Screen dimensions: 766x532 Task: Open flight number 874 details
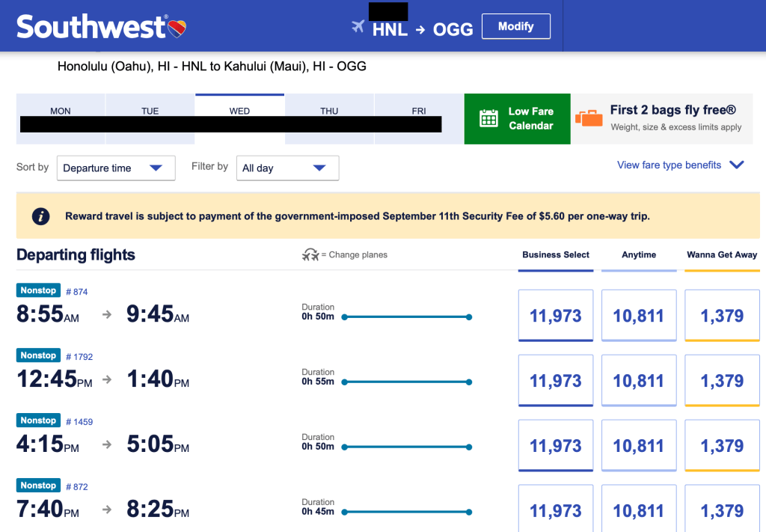pyautogui.click(x=77, y=292)
